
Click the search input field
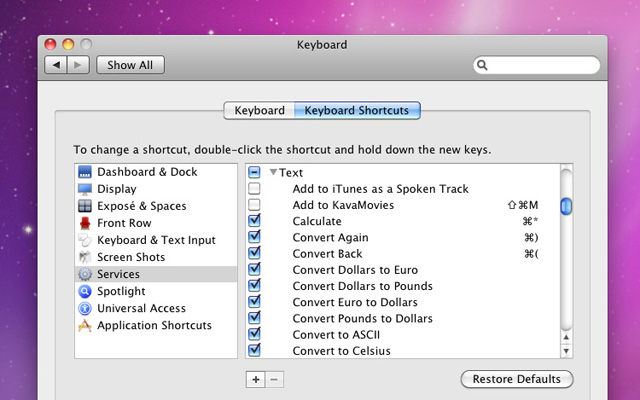click(x=537, y=65)
